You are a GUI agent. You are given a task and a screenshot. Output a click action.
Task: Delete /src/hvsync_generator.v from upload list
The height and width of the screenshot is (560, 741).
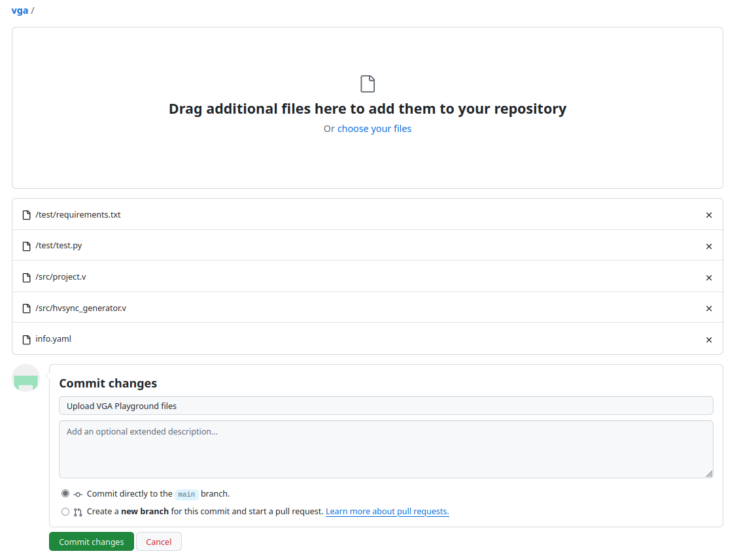point(708,308)
